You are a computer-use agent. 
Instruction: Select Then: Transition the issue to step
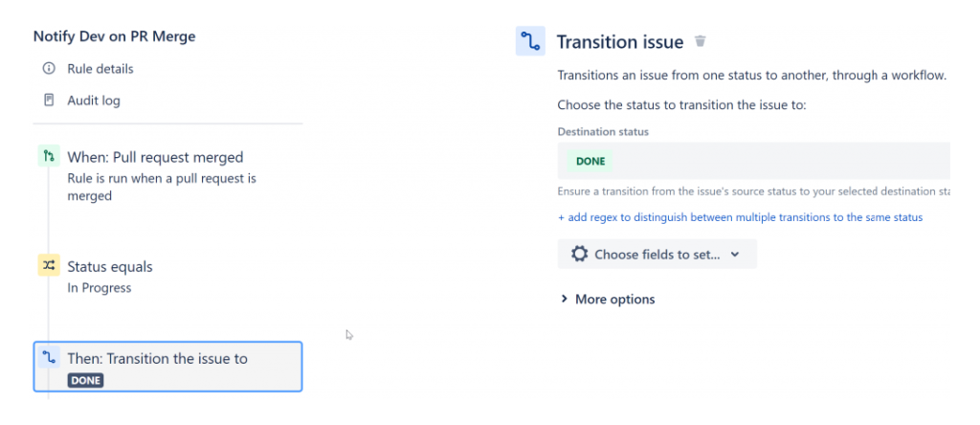[167, 367]
